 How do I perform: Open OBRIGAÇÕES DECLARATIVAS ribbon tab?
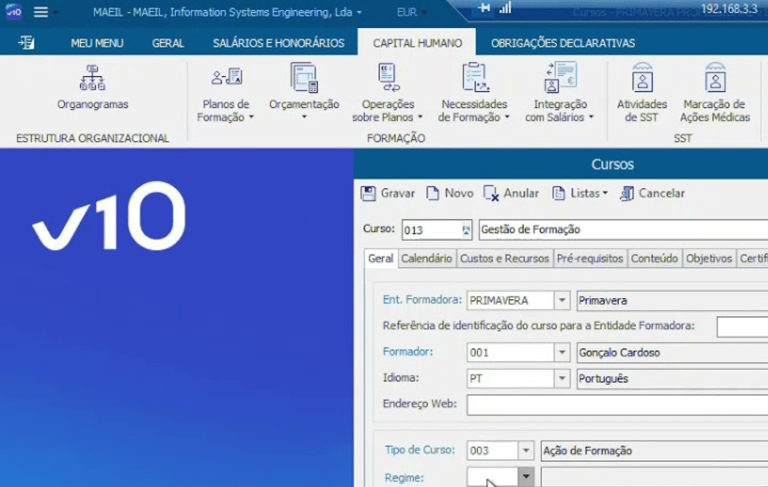pyautogui.click(x=563, y=43)
